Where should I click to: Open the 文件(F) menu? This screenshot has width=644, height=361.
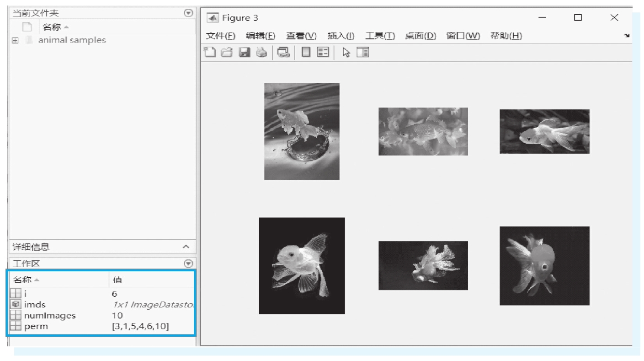click(x=220, y=36)
